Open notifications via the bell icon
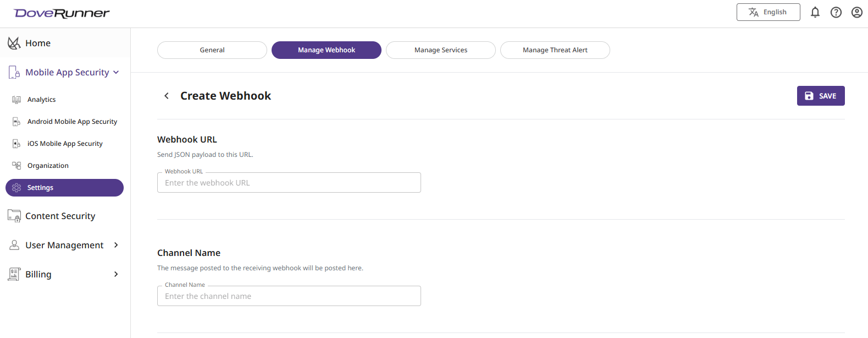 point(815,12)
